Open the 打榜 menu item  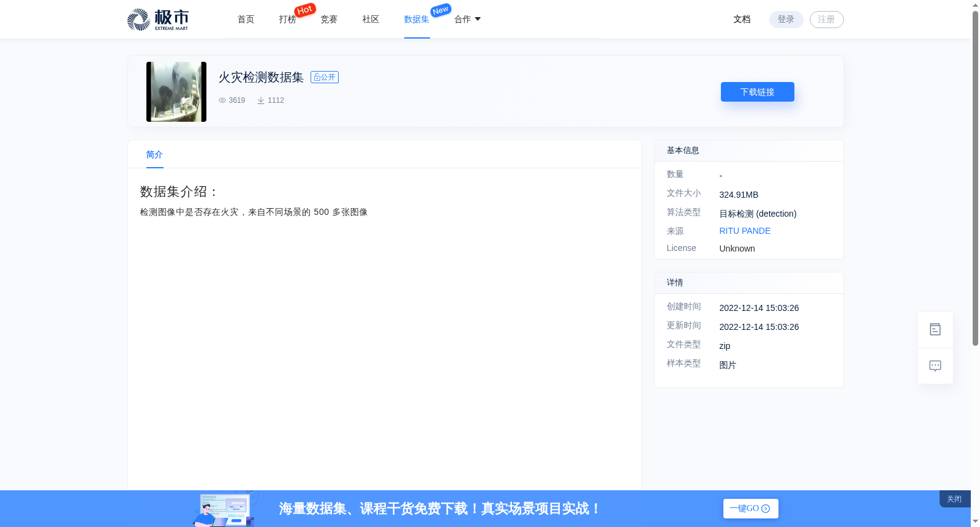[287, 20]
